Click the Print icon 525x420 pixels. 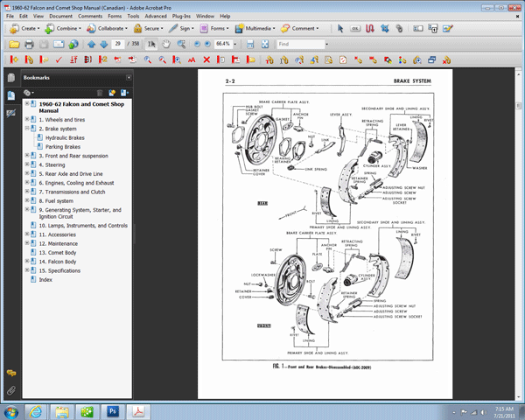click(x=29, y=44)
